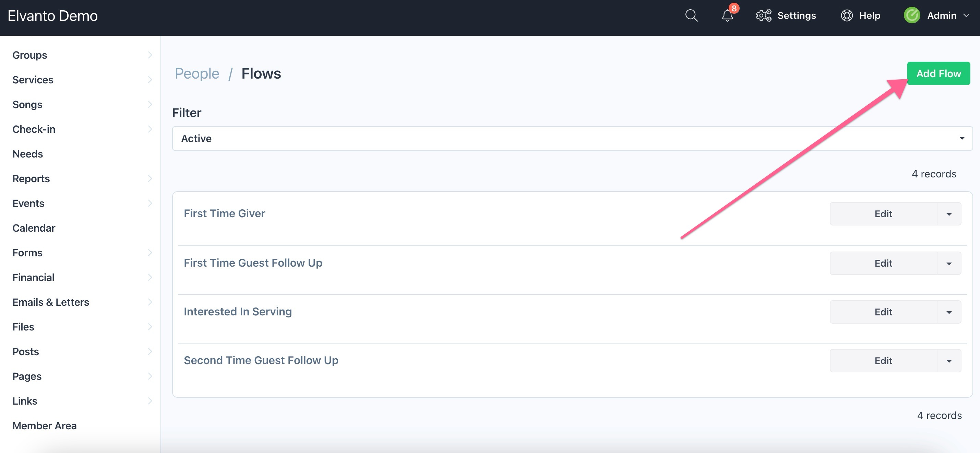Click the Help lifebuoy icon
The image size is (980, 453).
(x=847, y=15)
